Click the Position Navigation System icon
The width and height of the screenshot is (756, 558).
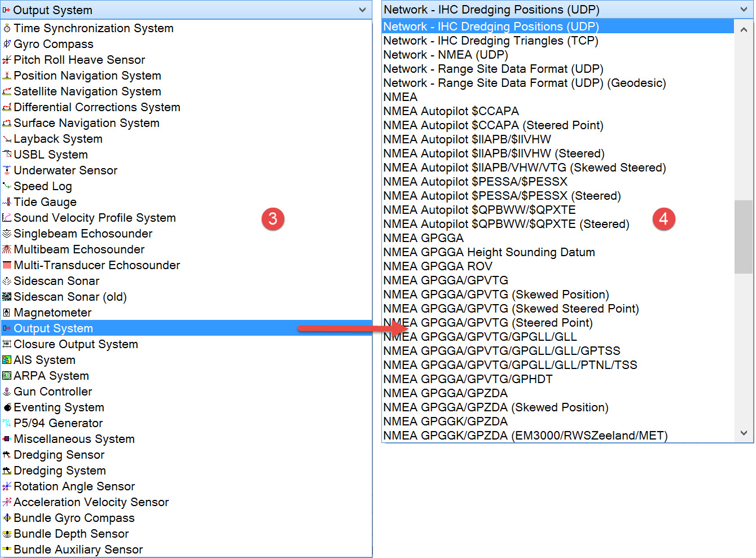pos(7,76)
